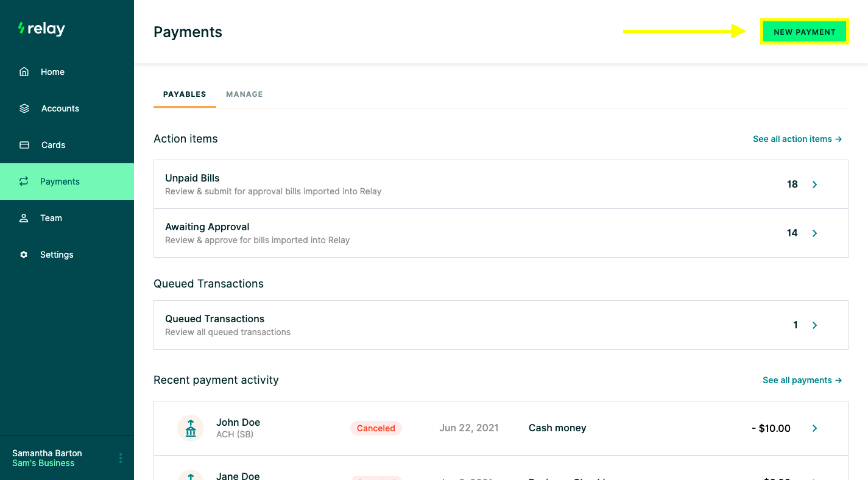This screenshot has height=480, width=868.
Task: Follow the See all action items link
Action: pos(797,139)
